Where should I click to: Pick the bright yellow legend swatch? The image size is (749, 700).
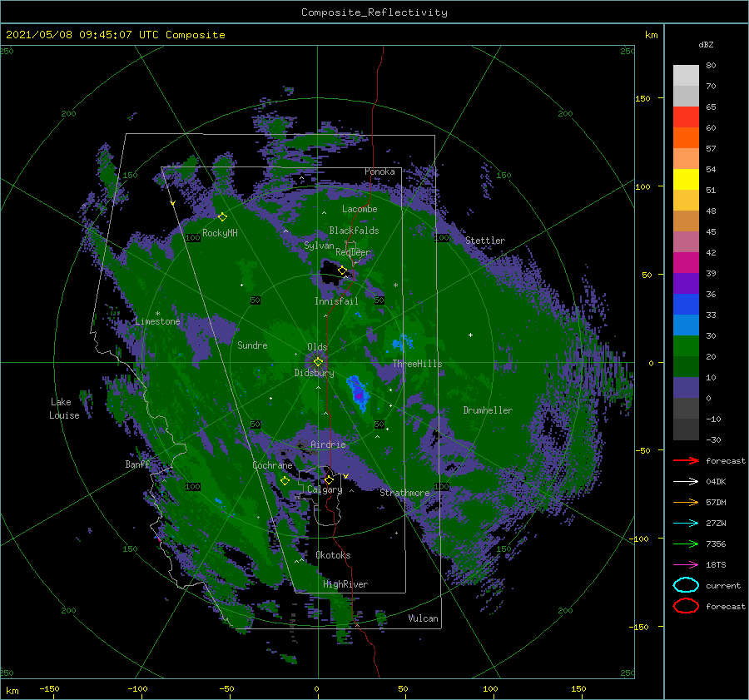tap(686, 179)
